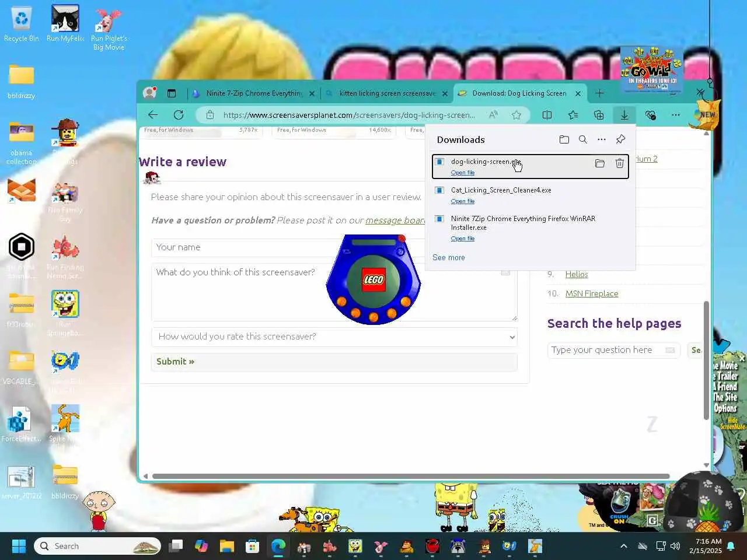The height and width of the screenshot is (560, 747).
Task: Follow the message board link
Action: tap(395, 220)
